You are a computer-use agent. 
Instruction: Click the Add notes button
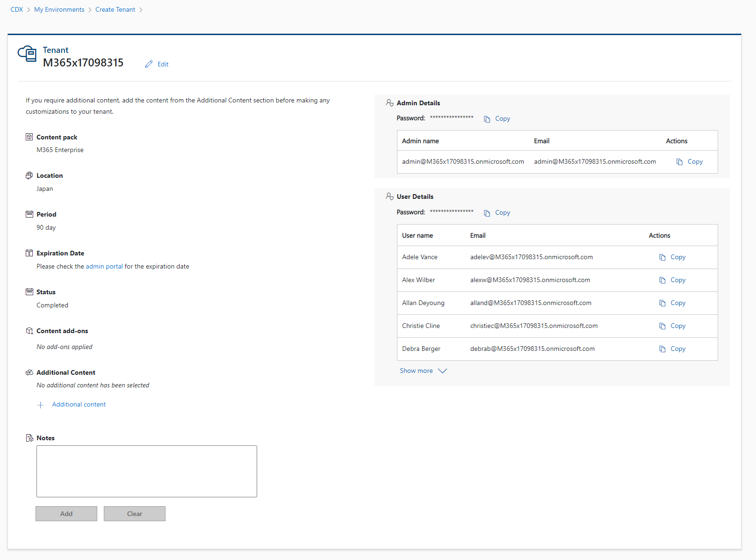click(x=66, y=514)
